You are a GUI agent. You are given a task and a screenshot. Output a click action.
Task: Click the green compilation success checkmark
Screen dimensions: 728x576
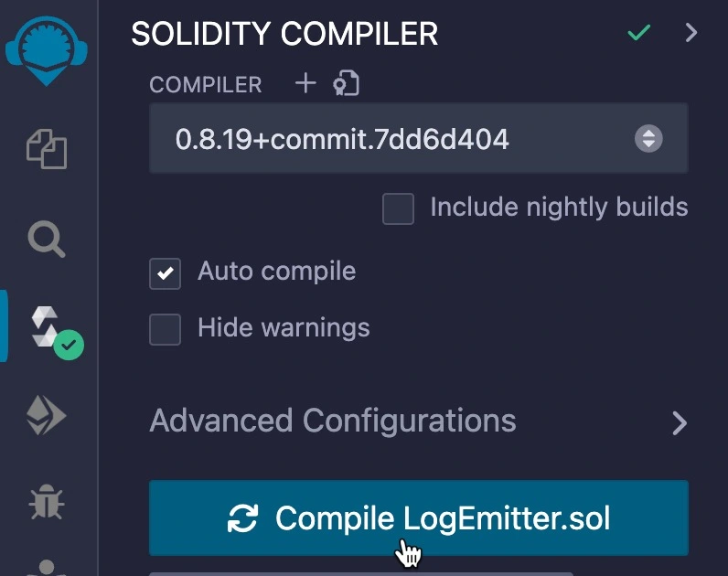tap(639, 34)
